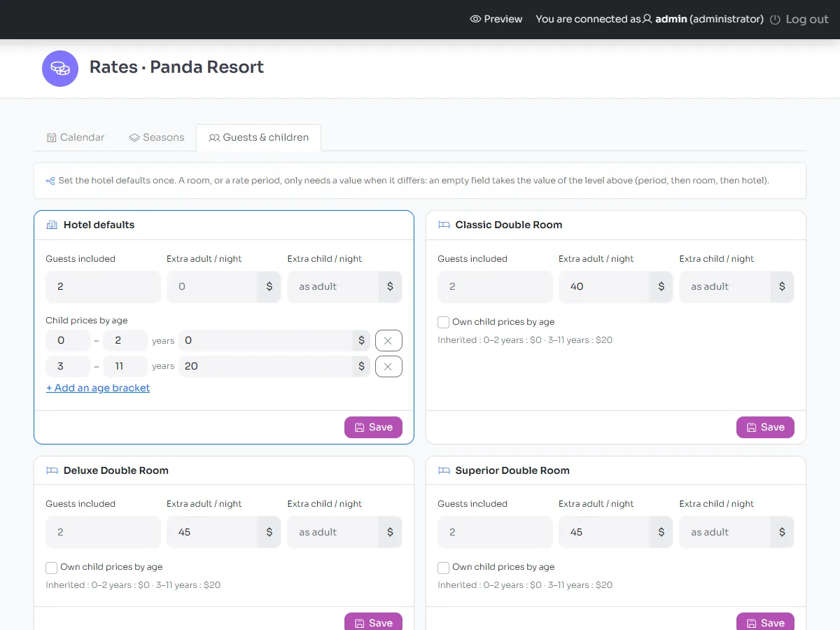
Task: Click the price field for 0–2 years bracket
Action: point(266,341)
